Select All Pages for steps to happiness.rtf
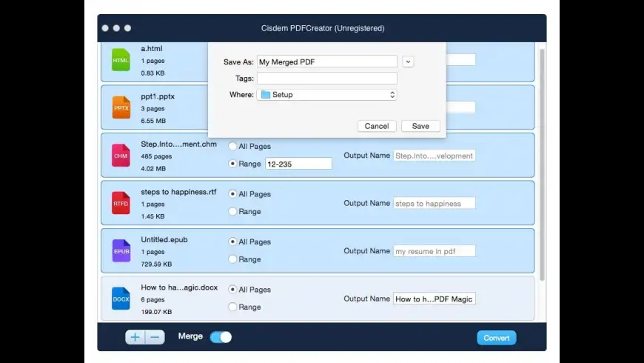This screenshot has height=363, width=644. click(x=232, y=193)
